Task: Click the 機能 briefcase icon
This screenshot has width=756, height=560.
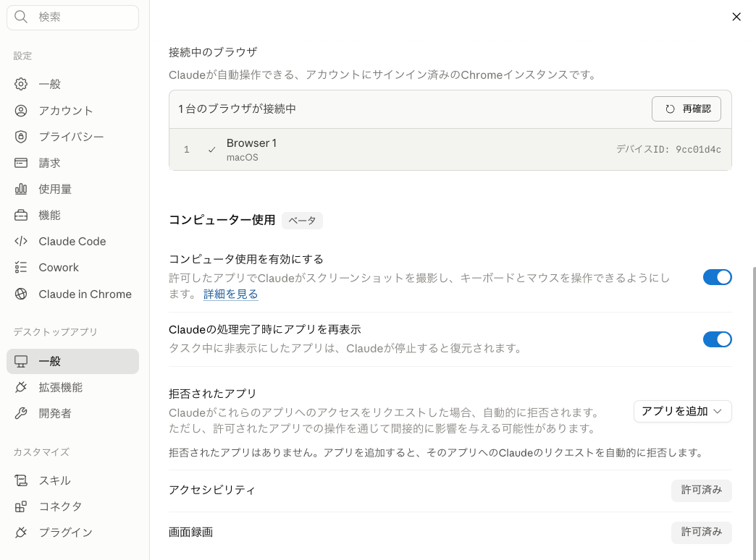Action: (21, 215)
